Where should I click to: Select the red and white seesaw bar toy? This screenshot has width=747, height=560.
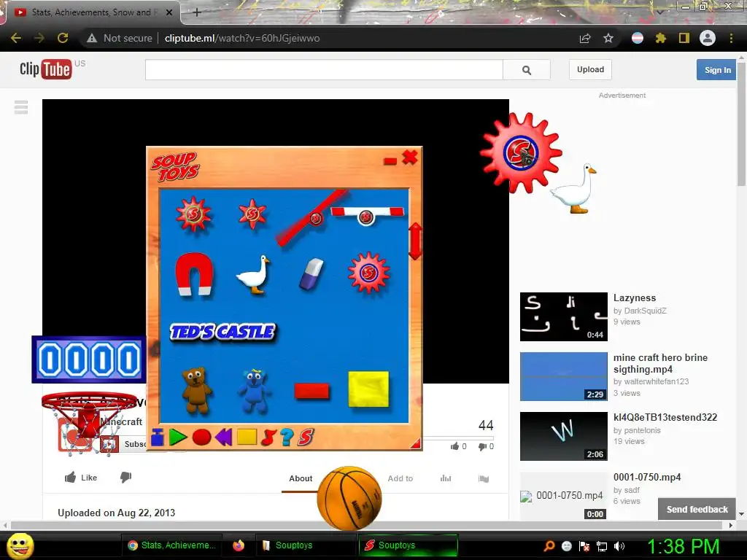pos(368,214)
